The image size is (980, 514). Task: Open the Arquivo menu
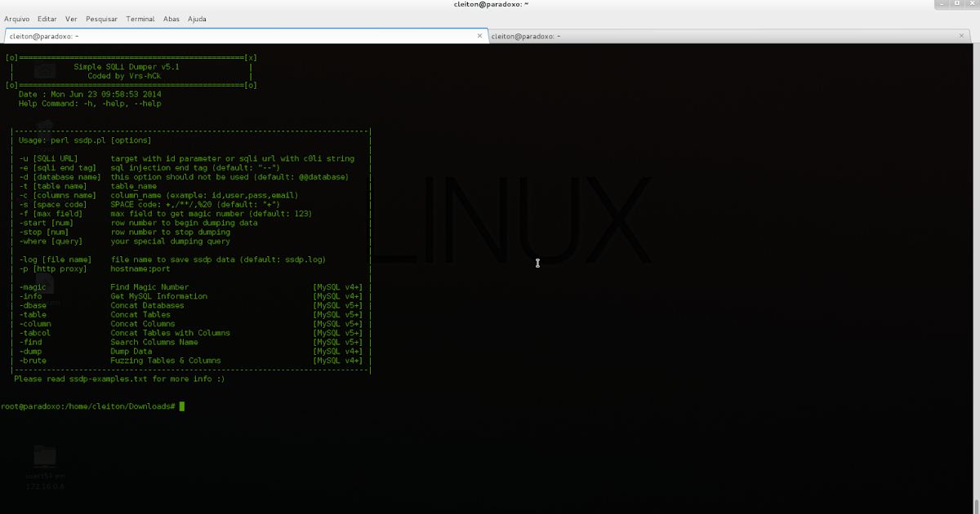pos(16,19)
